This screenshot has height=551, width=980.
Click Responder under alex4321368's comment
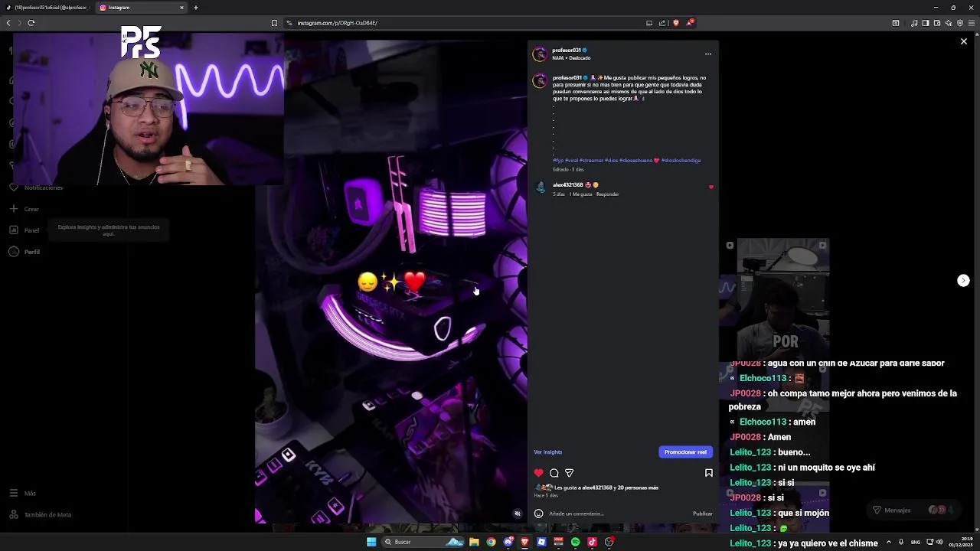[x=607, y=194]
